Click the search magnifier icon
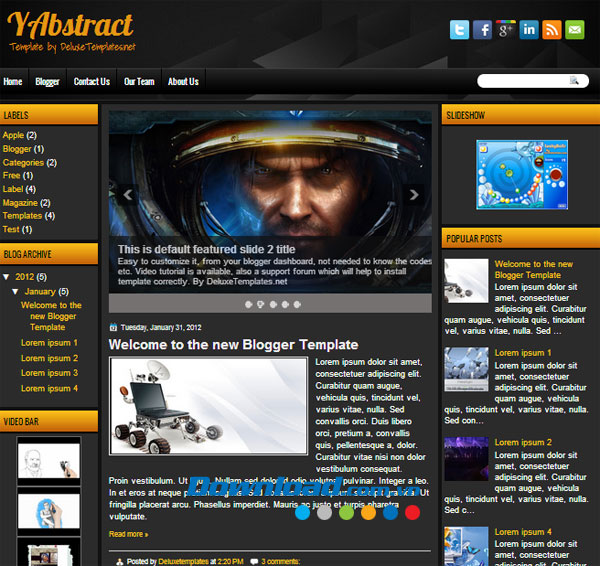600x566 pixels. 574,80
